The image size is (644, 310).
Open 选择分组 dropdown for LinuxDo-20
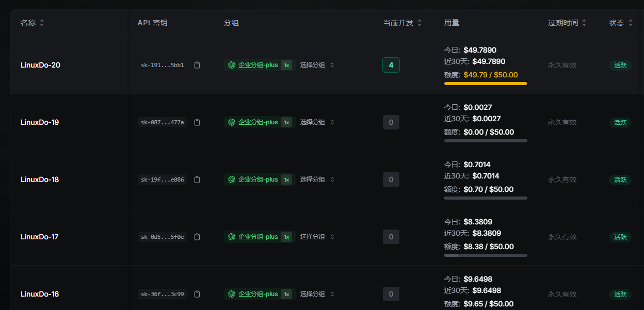(317, 65)
